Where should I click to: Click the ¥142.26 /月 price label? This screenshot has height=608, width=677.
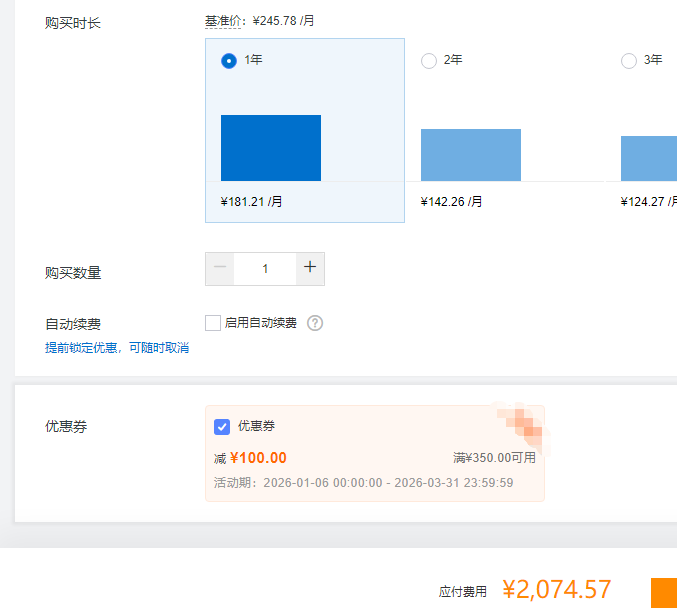pos(452,202)
